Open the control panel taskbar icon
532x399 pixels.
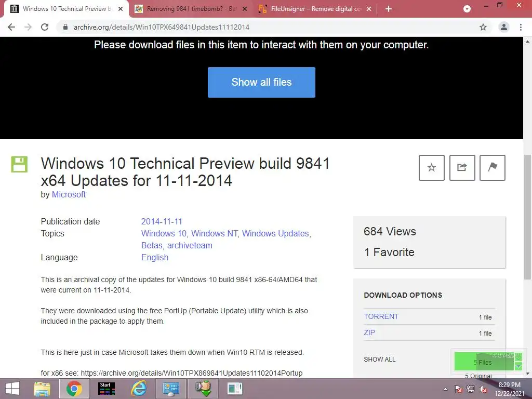pos(170,389)
